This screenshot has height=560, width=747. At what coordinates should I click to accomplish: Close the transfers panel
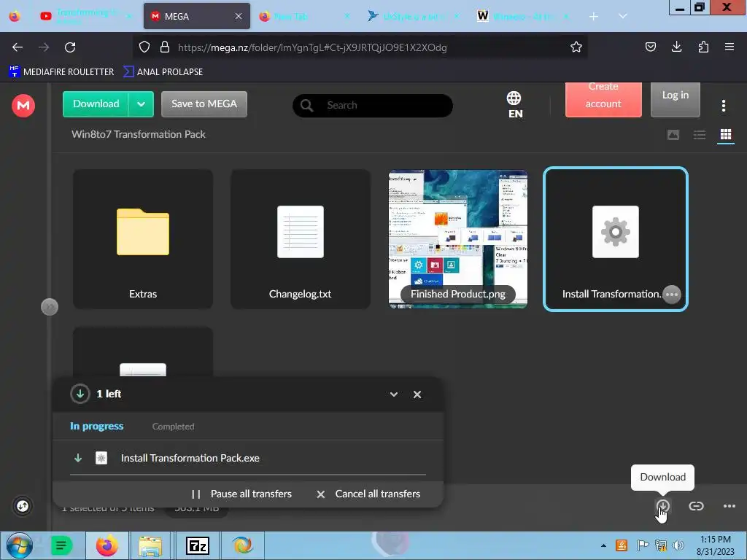click(x=417, y=394)
